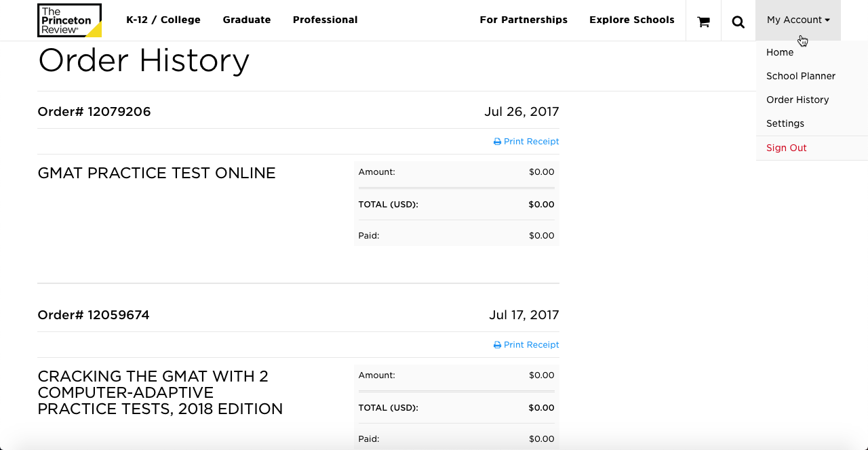
Task: Click Paid label in first order
Action: (369, 235)
